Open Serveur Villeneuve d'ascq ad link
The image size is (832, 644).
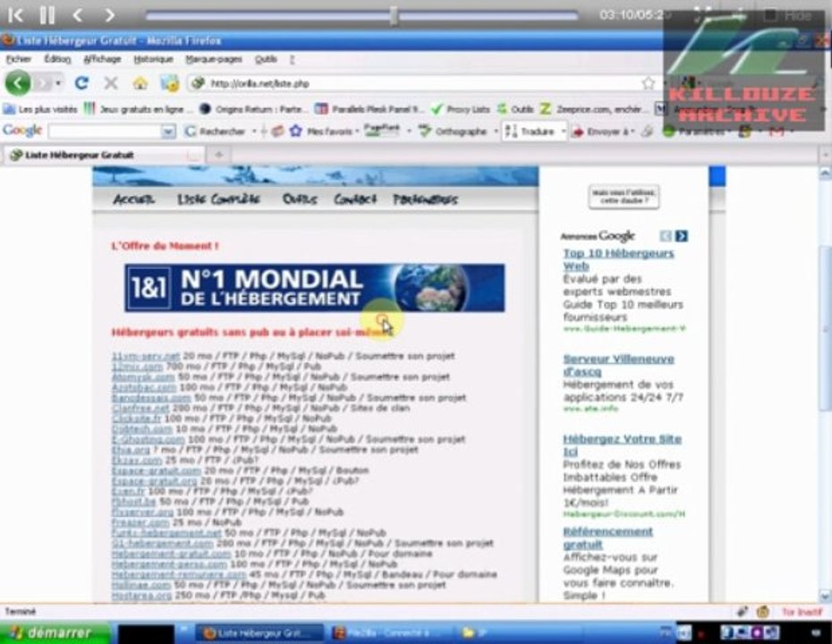point(618,365)
